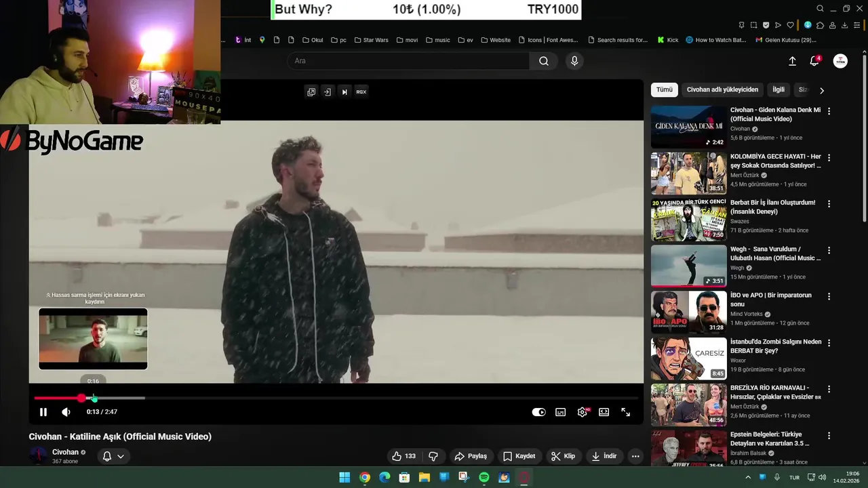The width and height of the screenshot is (868, 488).
Task: Like the video with thumbs up
Action: (x=403, y=456)
